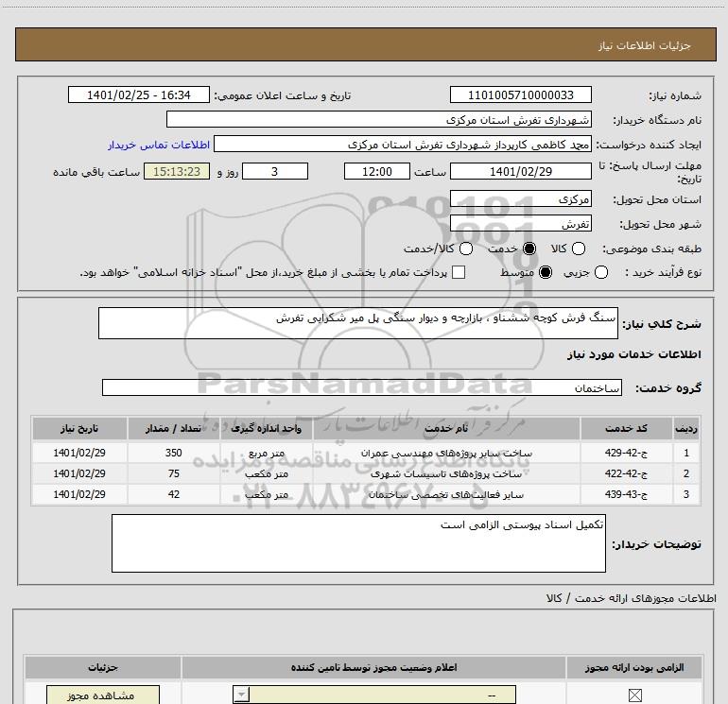Click the اطلاعات مجوزهای ارائه خدمت / کالا heading

(x=631, y=598)
